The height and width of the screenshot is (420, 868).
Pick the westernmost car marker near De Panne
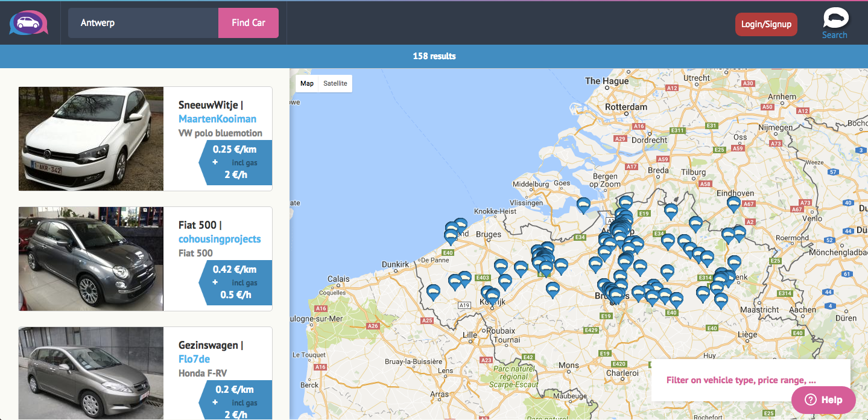tap(433, 293)
